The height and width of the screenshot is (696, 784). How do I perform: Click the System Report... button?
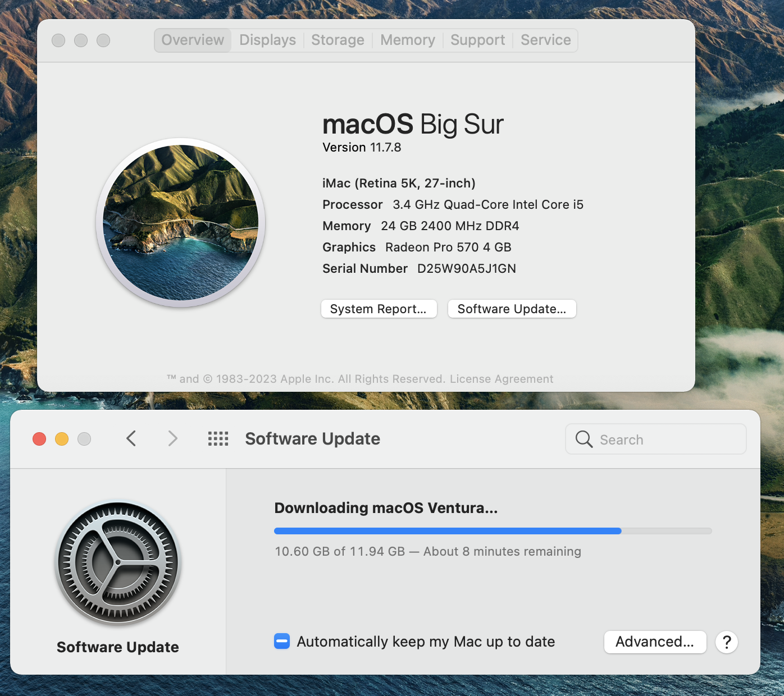(379, 309)
